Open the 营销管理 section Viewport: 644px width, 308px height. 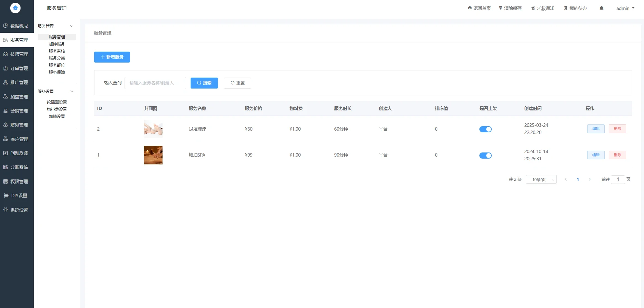click(17, 110)
